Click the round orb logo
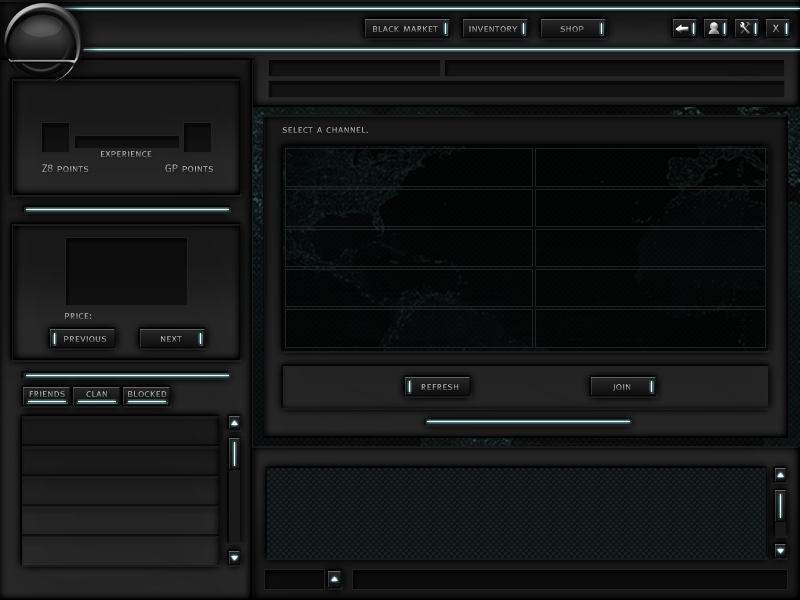800x600 pixels. coord(41,40)
